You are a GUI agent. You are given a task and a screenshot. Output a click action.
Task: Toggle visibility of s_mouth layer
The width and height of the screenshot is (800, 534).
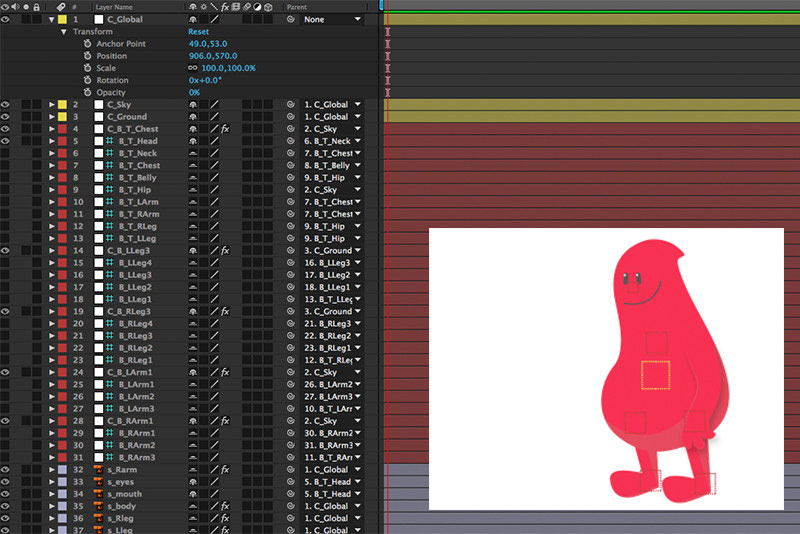tap(6, 494)
